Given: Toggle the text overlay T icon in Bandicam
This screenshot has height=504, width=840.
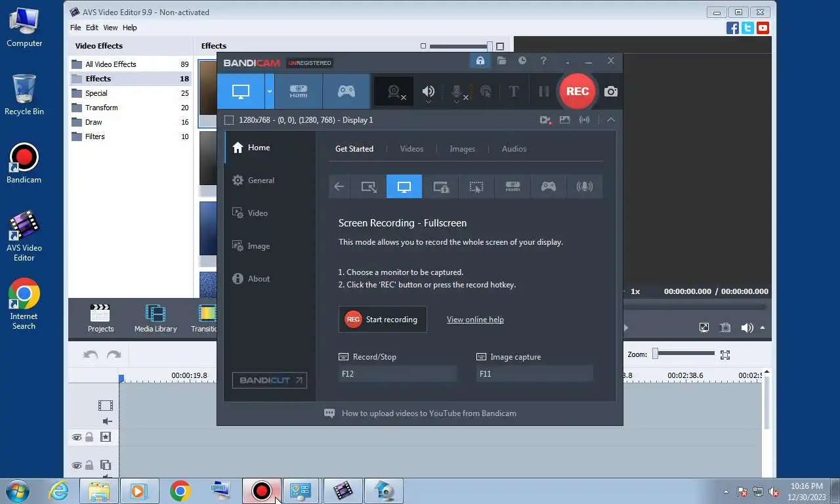Looking at the screenshot, I should click(x=514, y=92).
